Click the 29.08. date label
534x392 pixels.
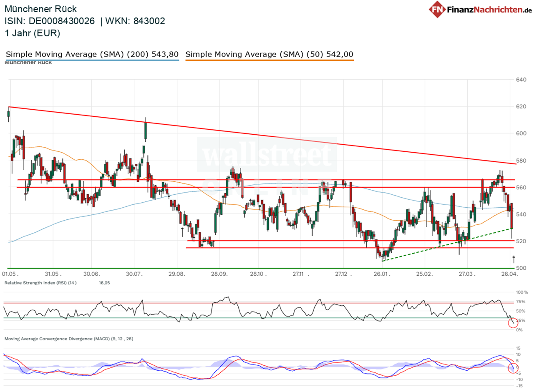coord(177,274)
